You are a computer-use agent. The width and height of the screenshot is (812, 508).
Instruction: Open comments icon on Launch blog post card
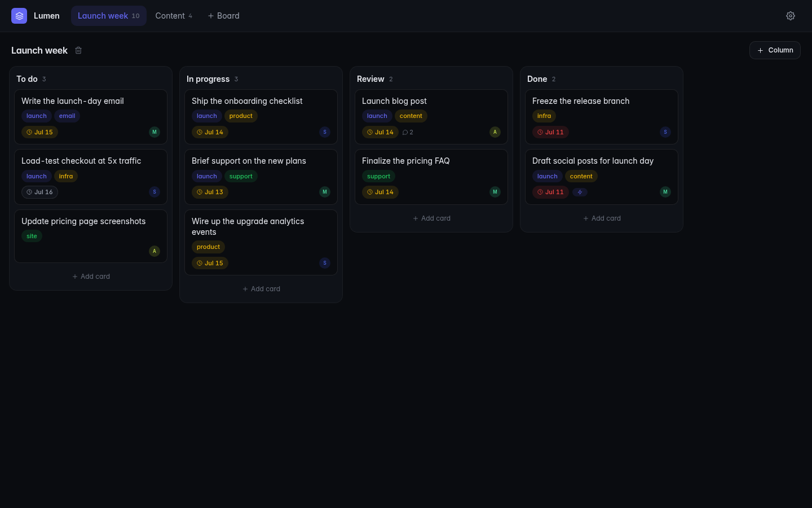pyautogui.click(x=408, y=132)
